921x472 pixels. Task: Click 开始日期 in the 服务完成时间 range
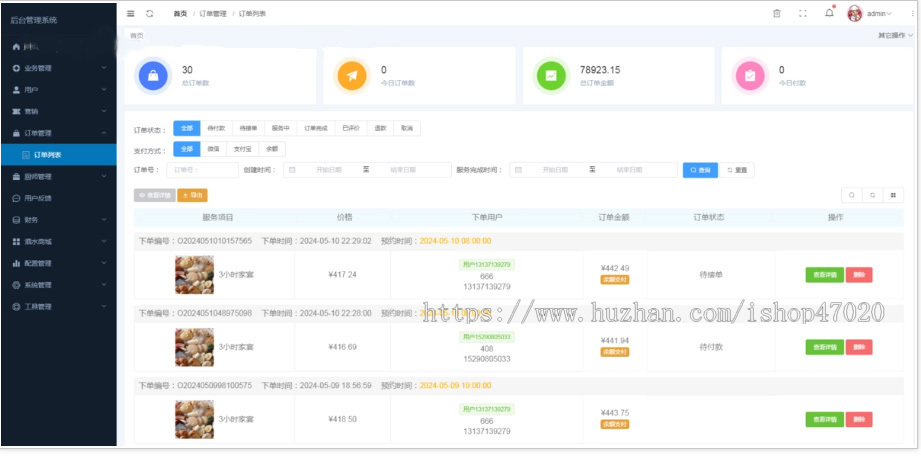pyautogui.click(x=555, y=170)
